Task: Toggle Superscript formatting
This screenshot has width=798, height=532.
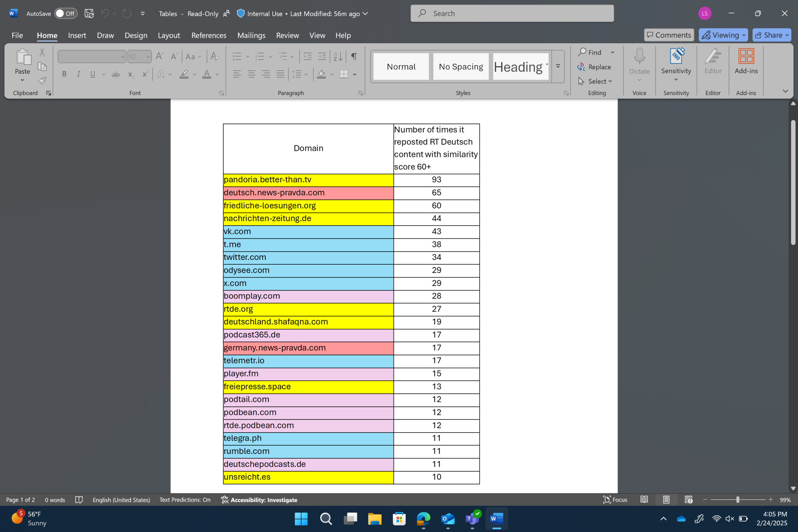Action: [145, 74]
